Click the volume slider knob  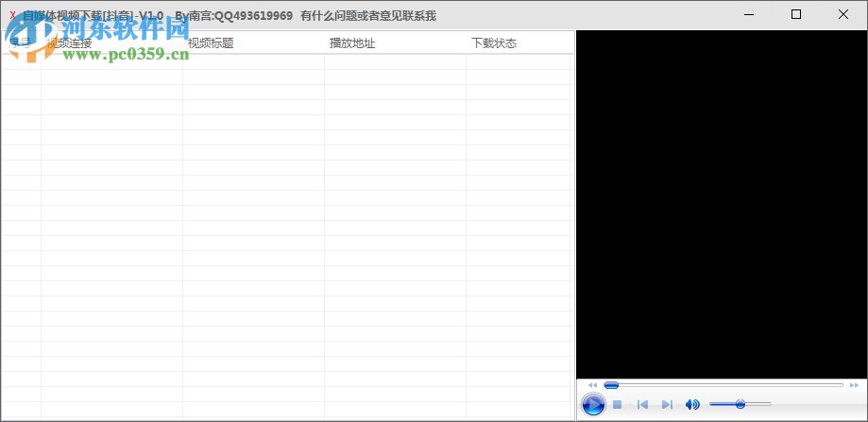click(x=740, y=405)
